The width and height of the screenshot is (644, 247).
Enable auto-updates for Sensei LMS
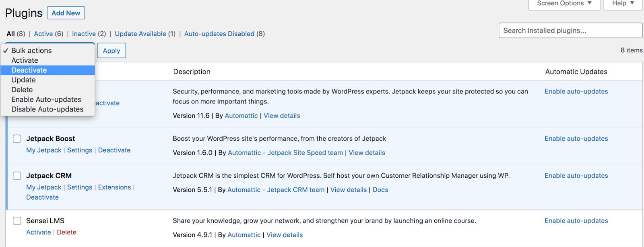click(576, 220)
